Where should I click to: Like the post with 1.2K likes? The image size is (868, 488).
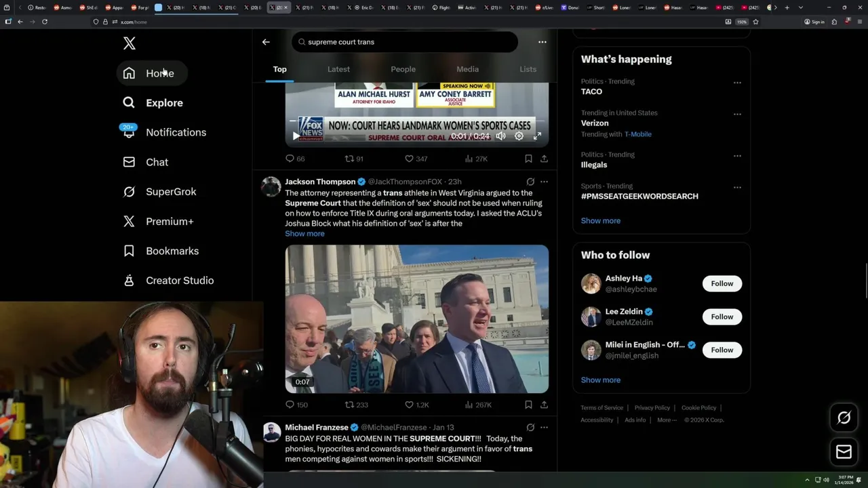coord(416,405)
